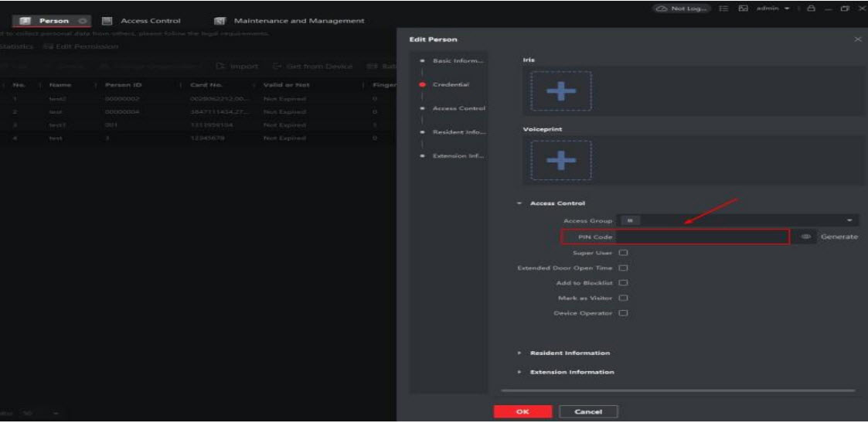The image size is (868, 423).
Task: Expand the Extension Information section
Action: (571, 372)
